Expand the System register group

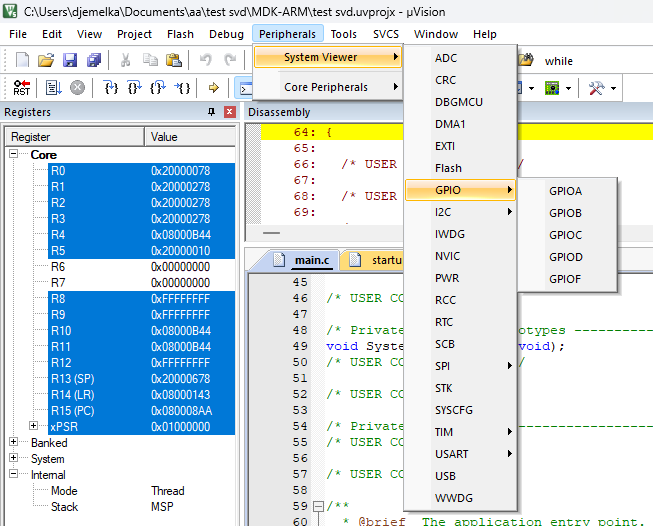[x=13, y=458]
